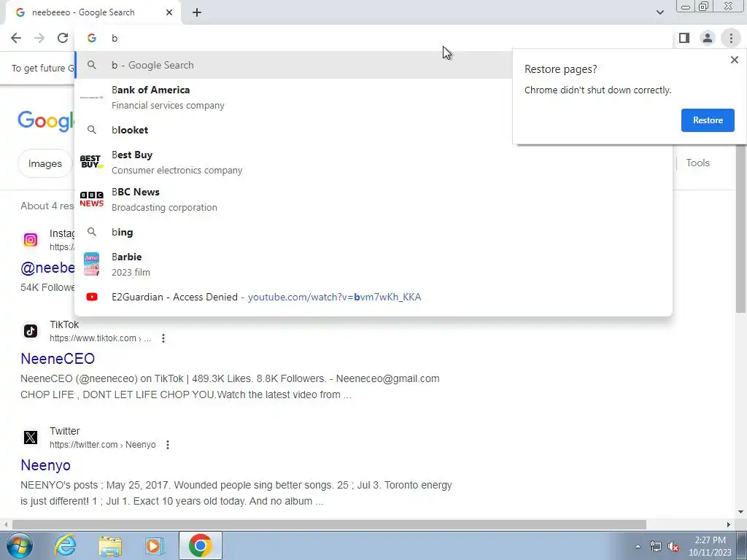Screen dimensions: 747x560
Task: Click the Twitter X result icon
Action: click(31, 437)
